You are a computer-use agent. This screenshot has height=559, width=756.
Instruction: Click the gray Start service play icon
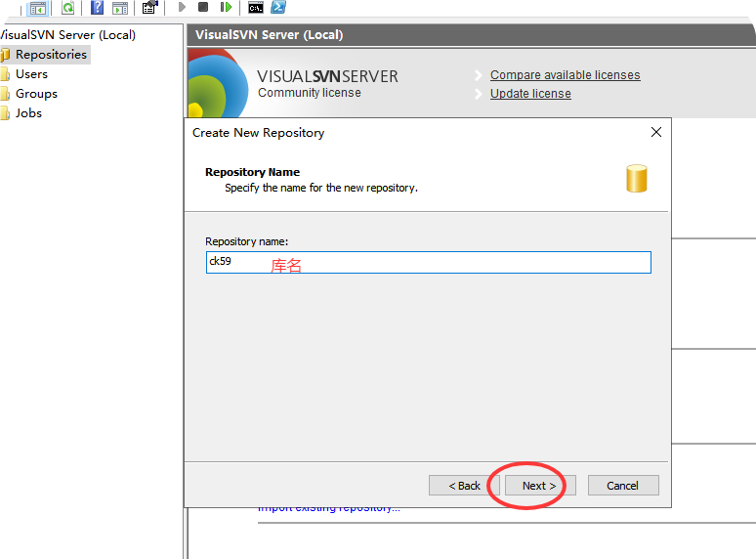click(182, 7)
